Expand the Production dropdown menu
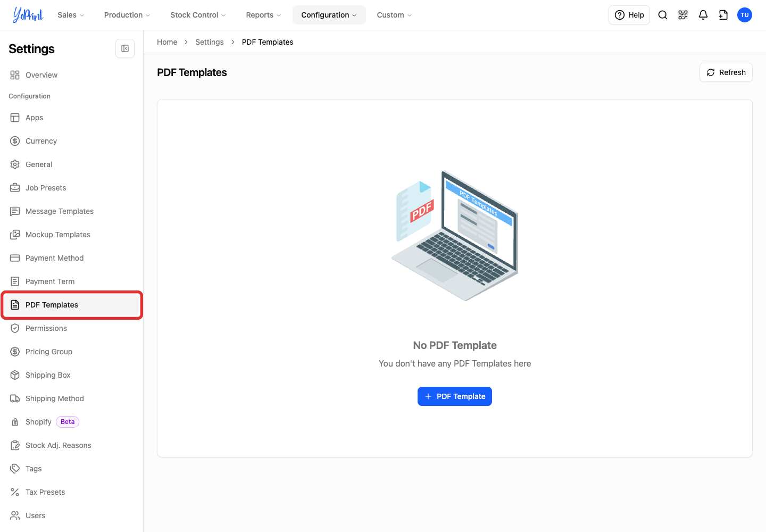Screen dimensions: 766x532 127,15
